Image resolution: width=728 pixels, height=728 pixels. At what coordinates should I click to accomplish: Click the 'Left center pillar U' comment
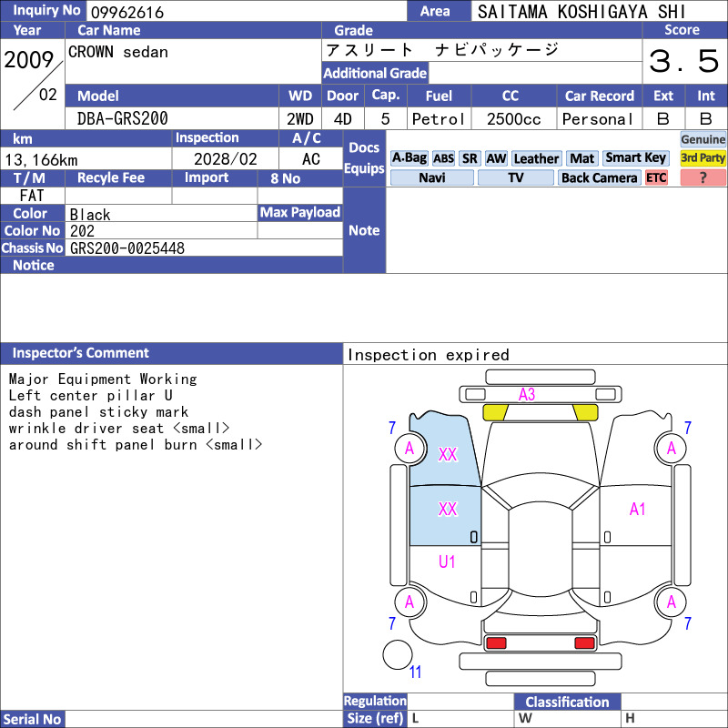point(90,395)
